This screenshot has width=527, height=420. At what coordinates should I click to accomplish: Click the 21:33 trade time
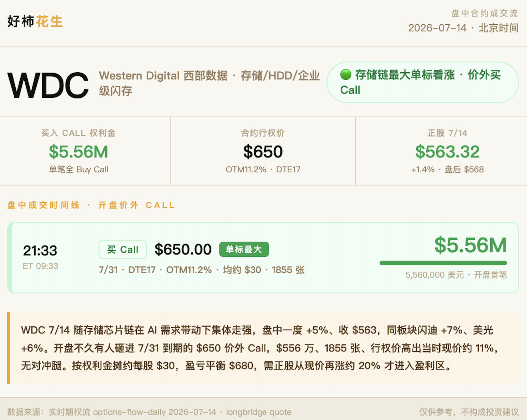point(40,251)
